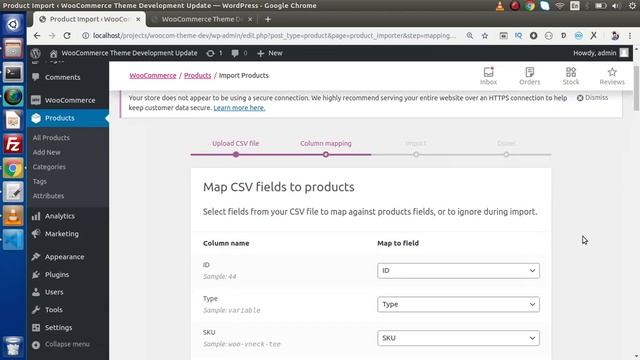Open the Type map-to-field dropdown

coord(458,304)
